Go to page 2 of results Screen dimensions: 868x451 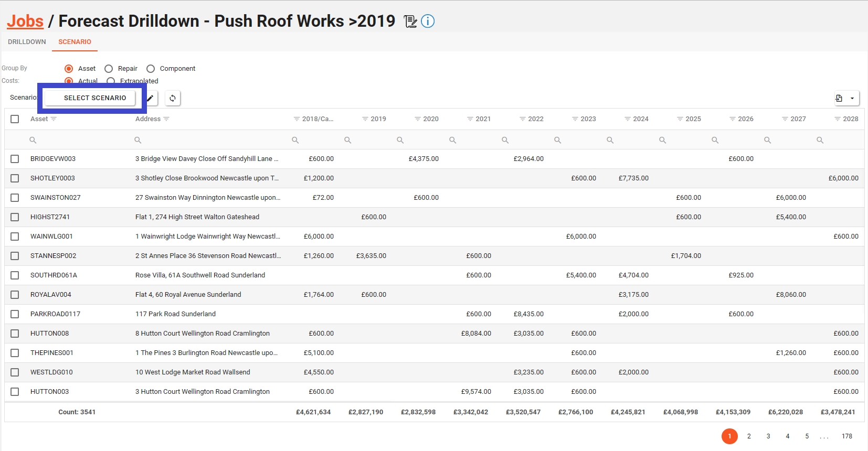[749, 436]
